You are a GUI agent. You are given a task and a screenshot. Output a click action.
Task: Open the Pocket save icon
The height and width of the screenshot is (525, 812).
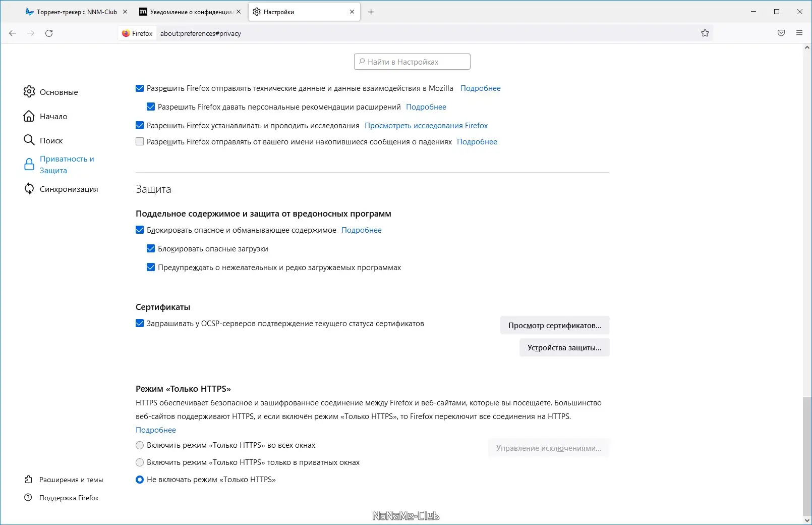[781, 33]
